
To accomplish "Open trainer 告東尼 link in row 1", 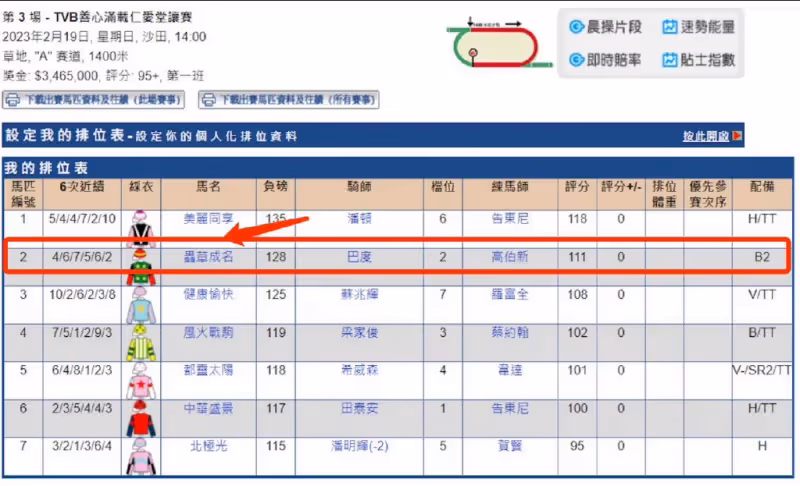I will [x=510, y=219].
